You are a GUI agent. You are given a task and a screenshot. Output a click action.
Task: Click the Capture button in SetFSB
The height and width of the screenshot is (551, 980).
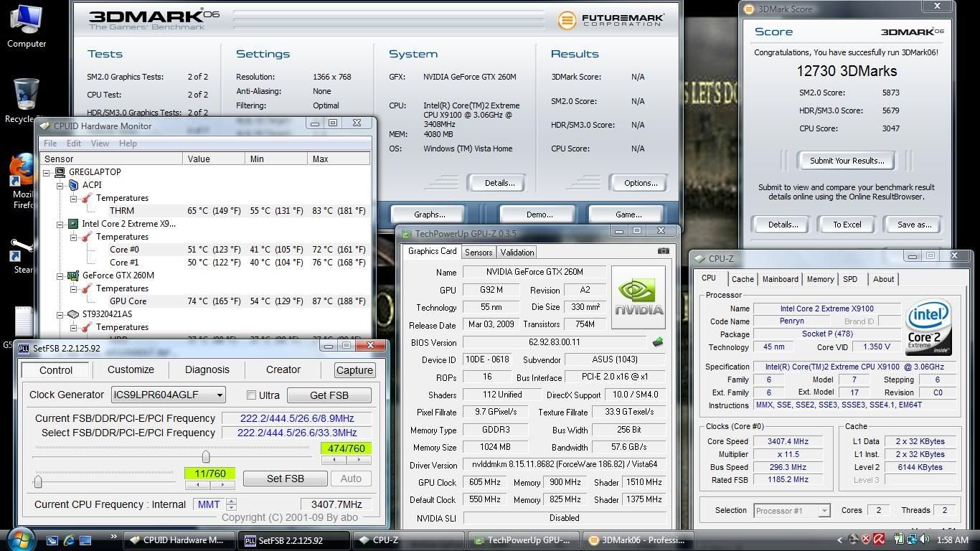pos(354,370)
